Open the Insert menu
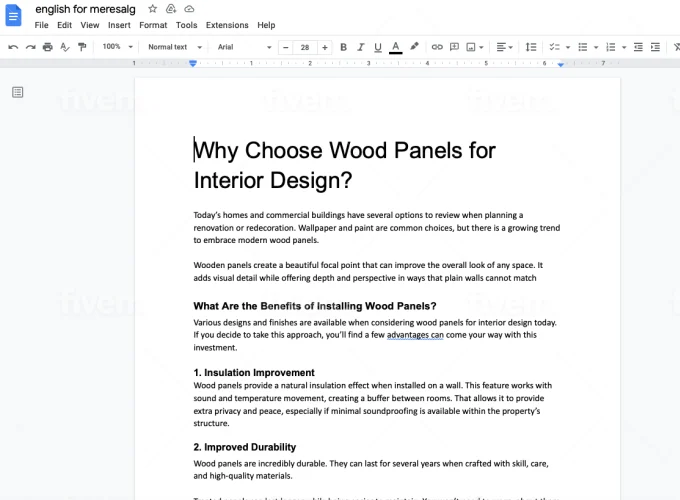The image size is (680, 500). pyautogui.click(x=119, y=25)
